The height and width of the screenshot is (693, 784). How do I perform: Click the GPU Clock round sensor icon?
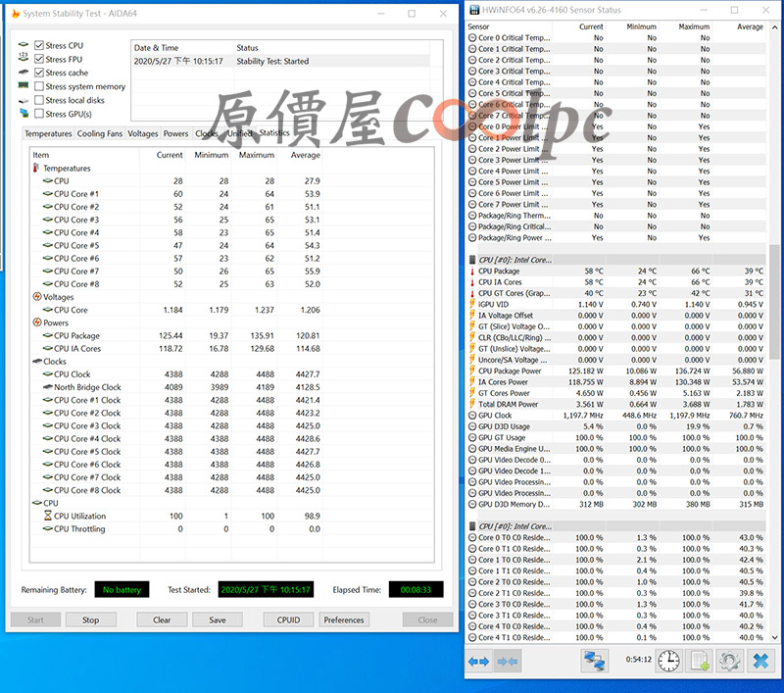tap(472, 415)
